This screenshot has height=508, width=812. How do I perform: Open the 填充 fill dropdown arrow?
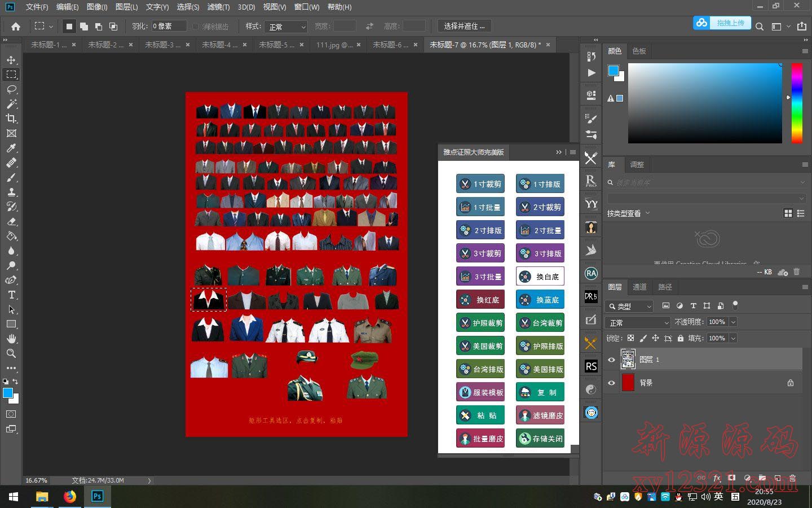[733, 338]
